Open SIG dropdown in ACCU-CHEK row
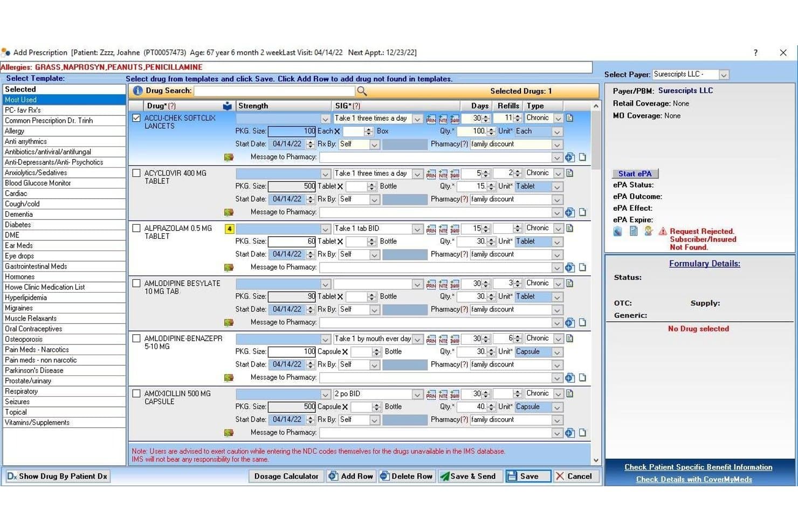Image resolution: width=798 pixels, height=532 pixels. (x=417, y=119)
